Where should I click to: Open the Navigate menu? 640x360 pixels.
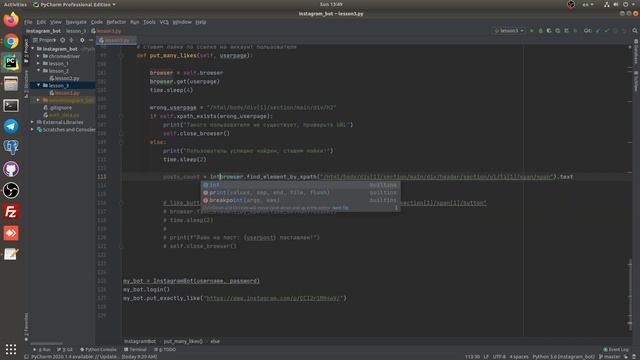pyautogui.click(x=76, y=22)
